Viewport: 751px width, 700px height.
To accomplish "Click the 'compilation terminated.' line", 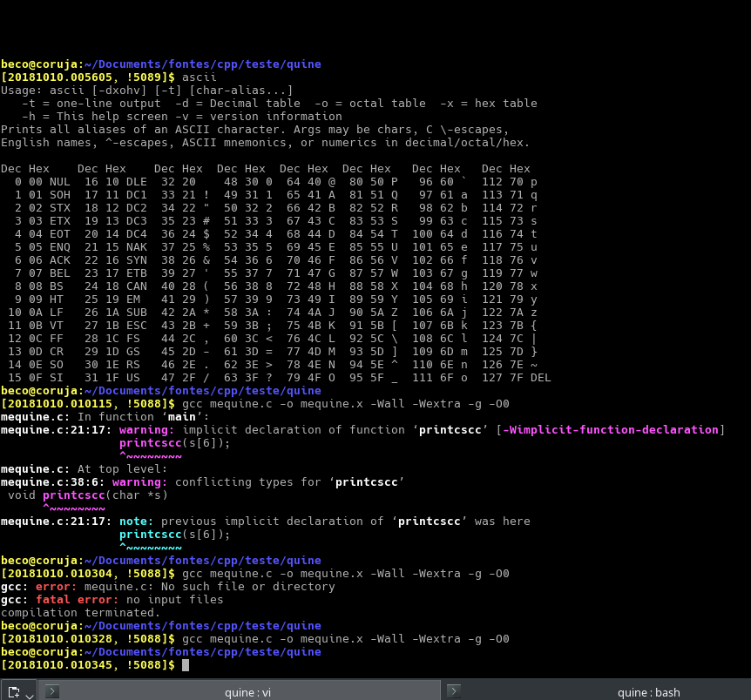I will click(80, 613).
